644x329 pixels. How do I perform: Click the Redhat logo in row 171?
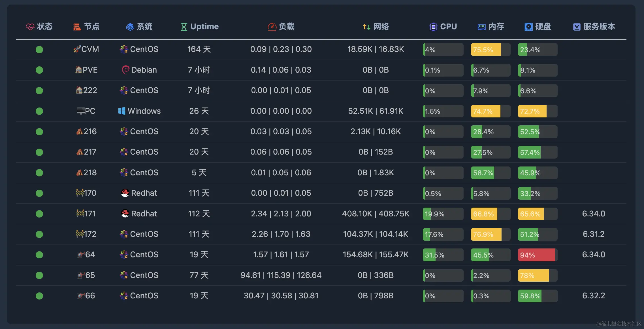[125, 214]
